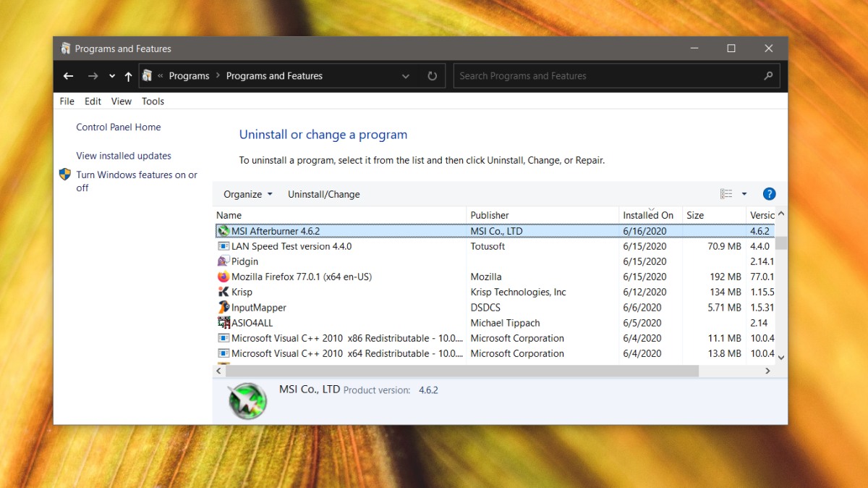Click the Visual C++ 2010 x86 icon
Image resolution: width=868 pixels, height=488 pixels.
click(x=224, y=338)
